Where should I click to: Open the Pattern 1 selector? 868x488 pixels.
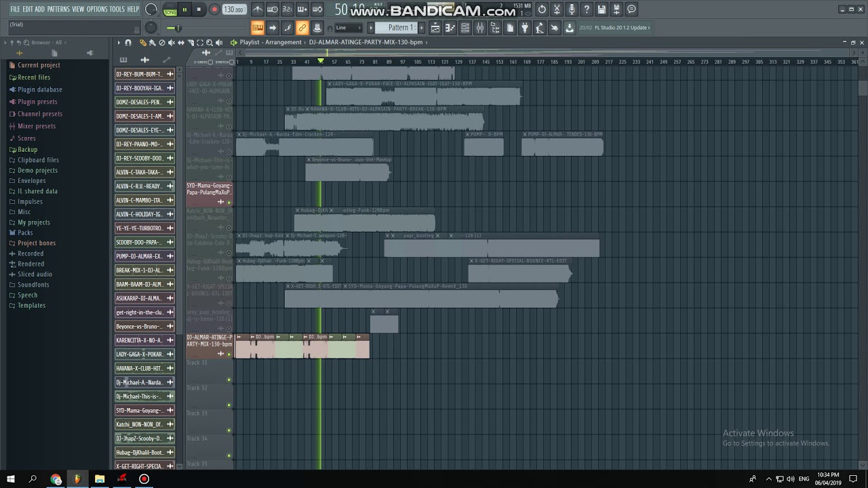(399, 28)
